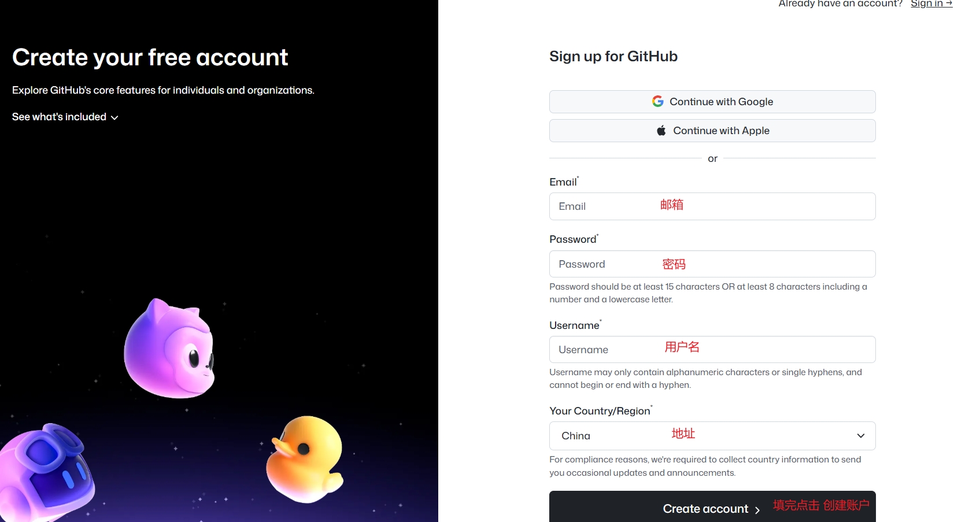The height and width of the screenshot is (522, 980).
Task: Focus the Email input field
Action: 712,206
